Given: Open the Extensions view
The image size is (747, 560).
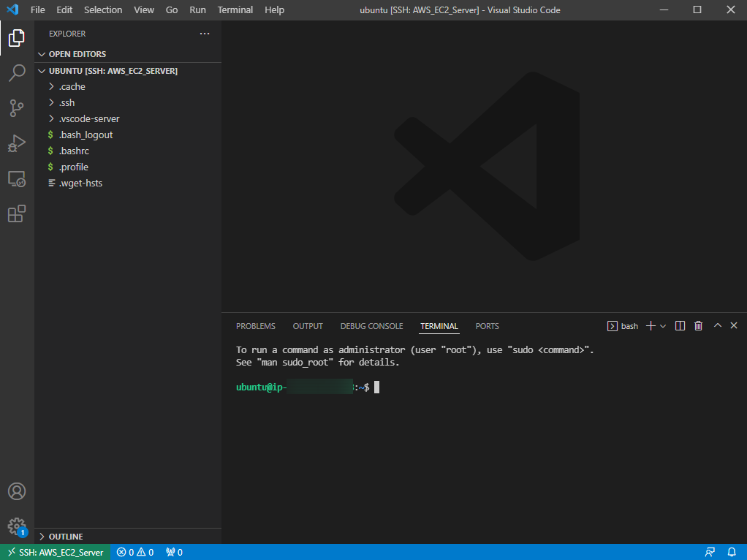Looking at the screenshot, I should pos(17,213).
